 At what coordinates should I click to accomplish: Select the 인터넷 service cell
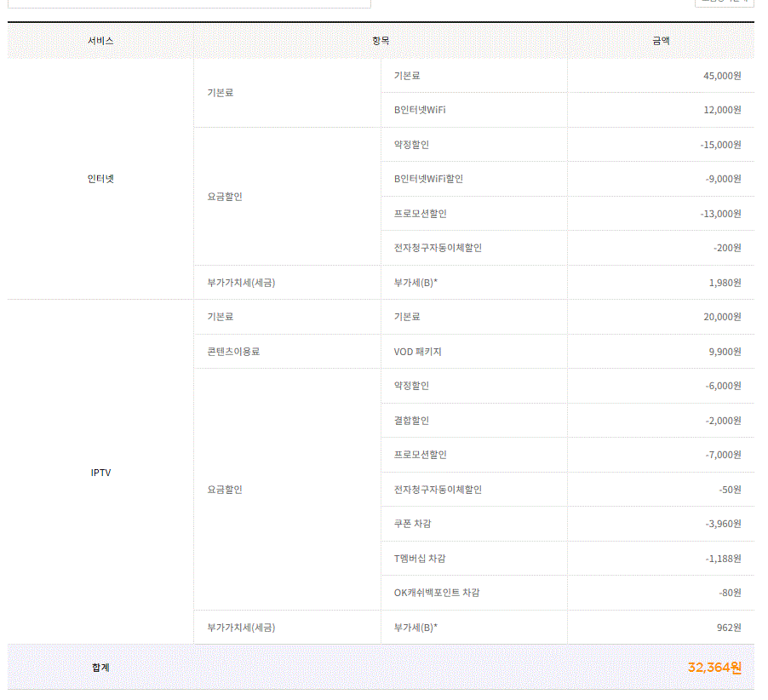tap(100, 179)
